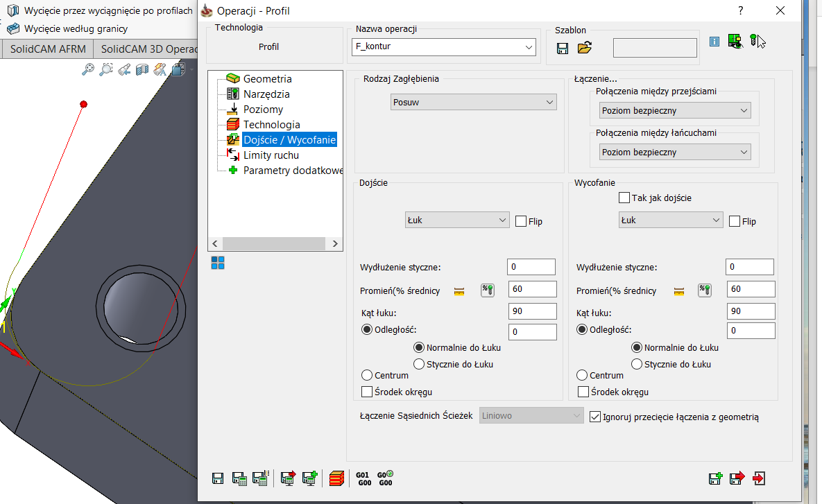Click the green tool icon at top right

click(x=755, y=40)
